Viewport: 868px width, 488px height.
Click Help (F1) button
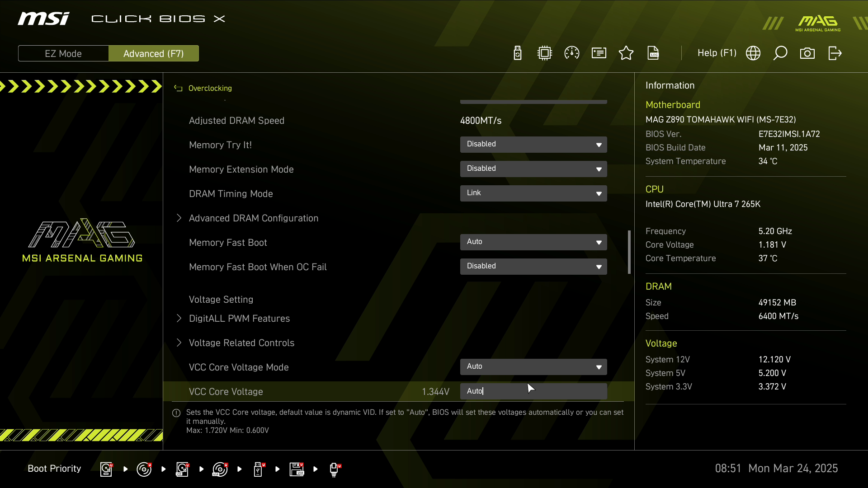pos(717,53)
